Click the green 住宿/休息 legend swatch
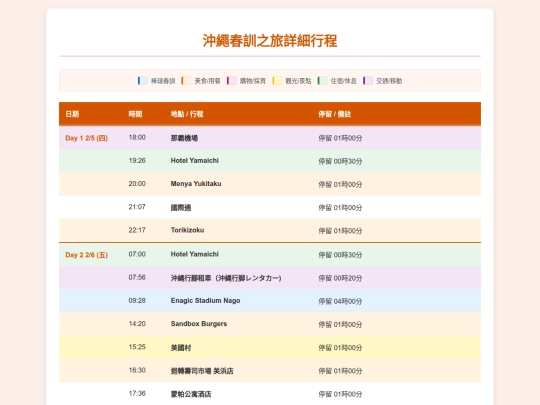 [322, 81]
